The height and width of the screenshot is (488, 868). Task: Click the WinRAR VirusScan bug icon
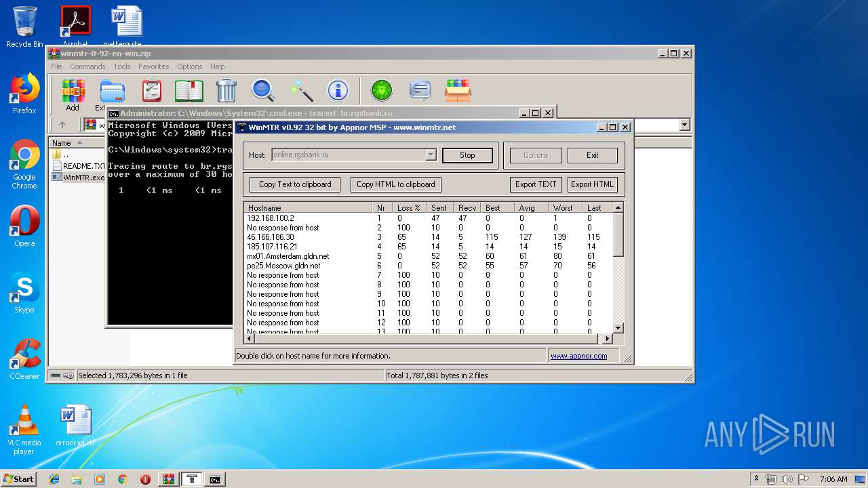point(382,91)
